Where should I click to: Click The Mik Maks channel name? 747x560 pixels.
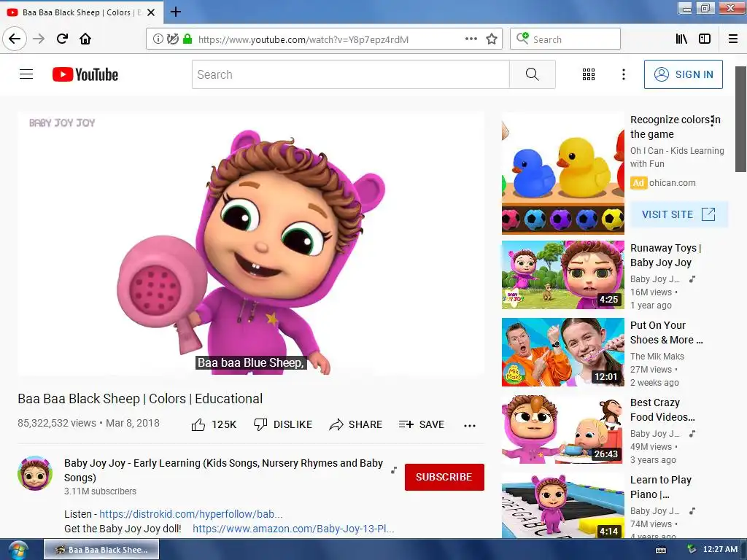(657, 356)
